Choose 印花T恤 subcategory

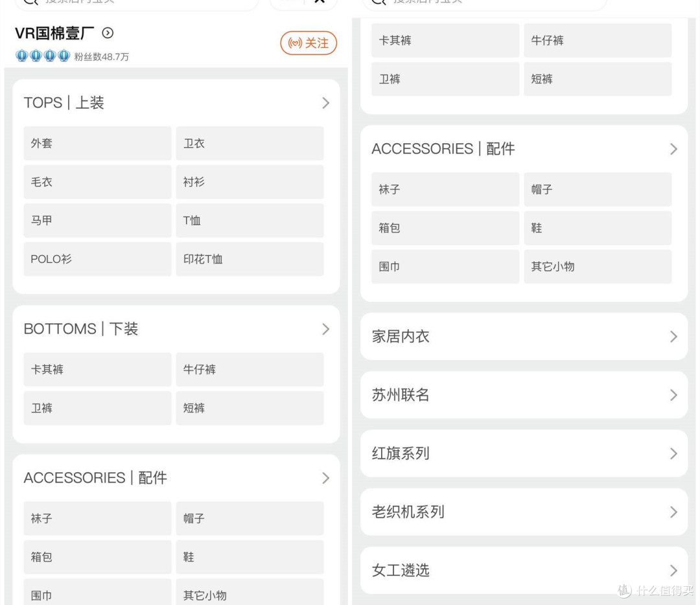(x=250, y=259)
